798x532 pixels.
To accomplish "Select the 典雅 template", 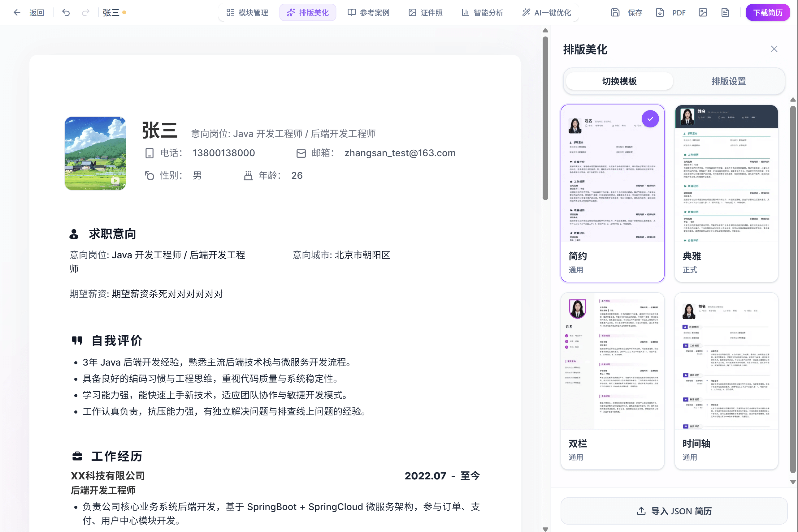I will (726, 193).
